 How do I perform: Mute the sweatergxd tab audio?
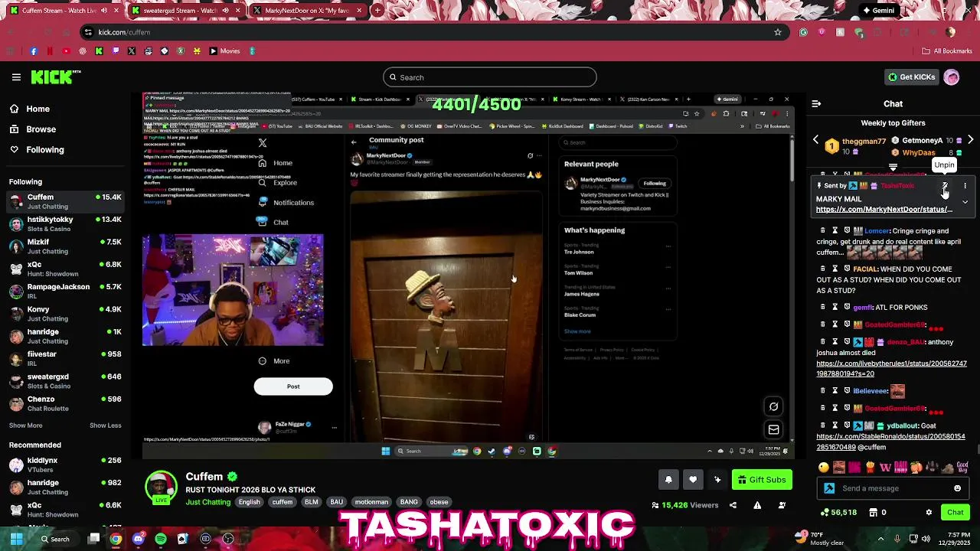click(225, 11)
